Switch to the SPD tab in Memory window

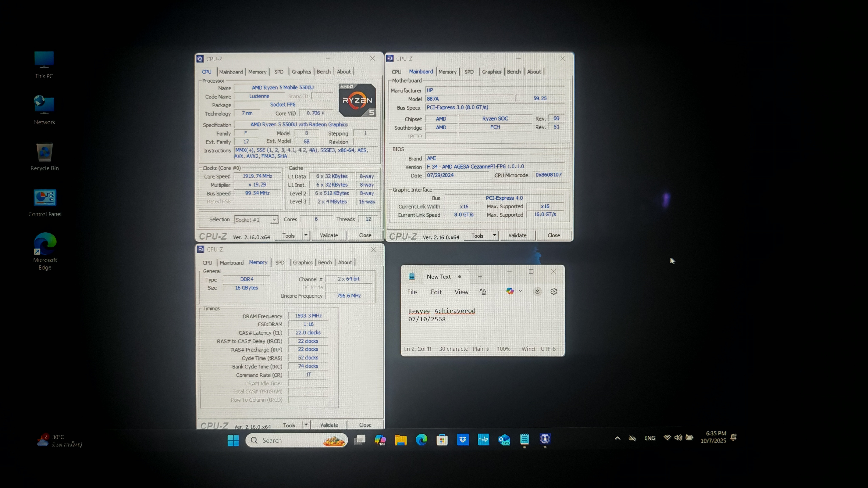[280, 262]
